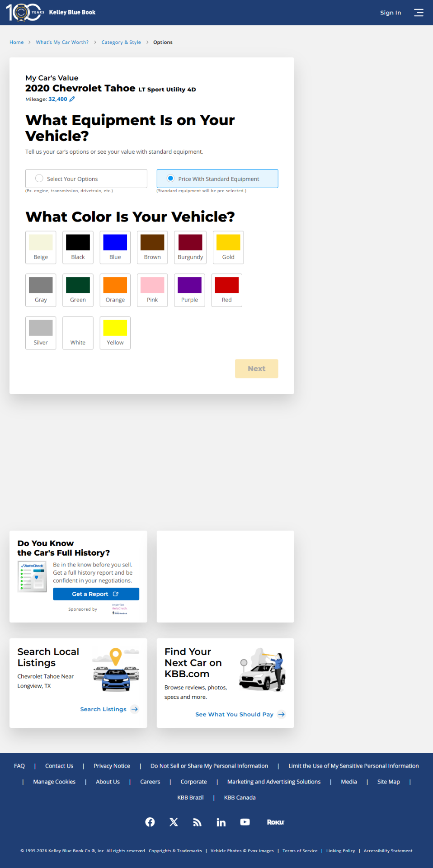The height and width of the screenshot is (868, 433).
Task: Choose the Green color swatch
Action: 78,290
